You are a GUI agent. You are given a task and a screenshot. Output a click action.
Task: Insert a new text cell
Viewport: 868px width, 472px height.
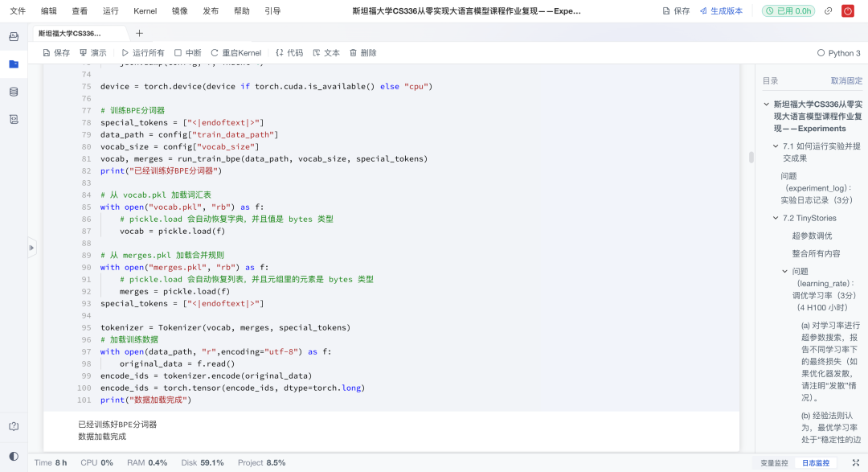[x=328, y=52]
